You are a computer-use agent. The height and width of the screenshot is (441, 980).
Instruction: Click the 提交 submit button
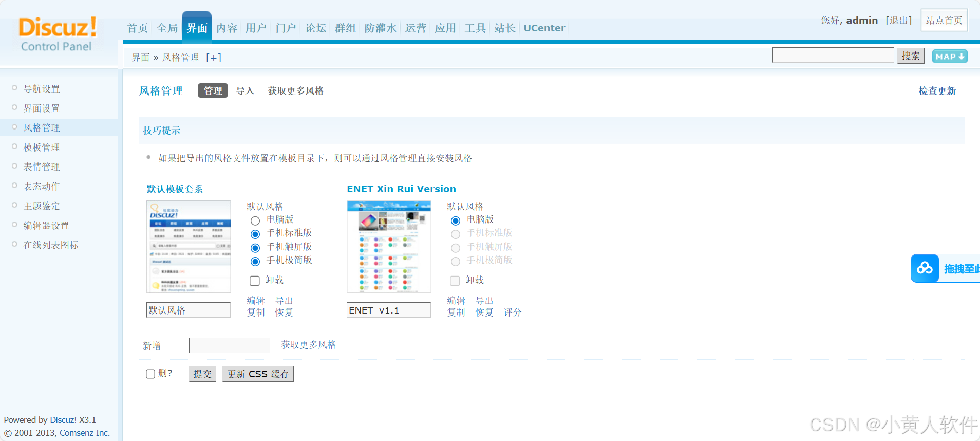click(x=202, y=374)
